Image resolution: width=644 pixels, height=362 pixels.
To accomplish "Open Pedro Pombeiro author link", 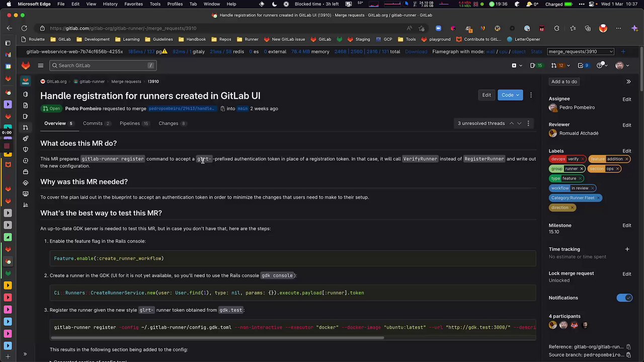I will tap(83, 109).
